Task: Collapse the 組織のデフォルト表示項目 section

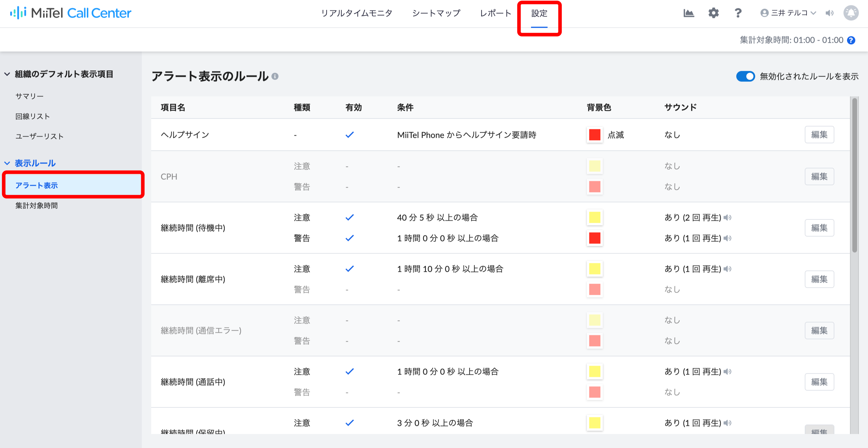Action: pyautogui.click(x=7, y=74)
